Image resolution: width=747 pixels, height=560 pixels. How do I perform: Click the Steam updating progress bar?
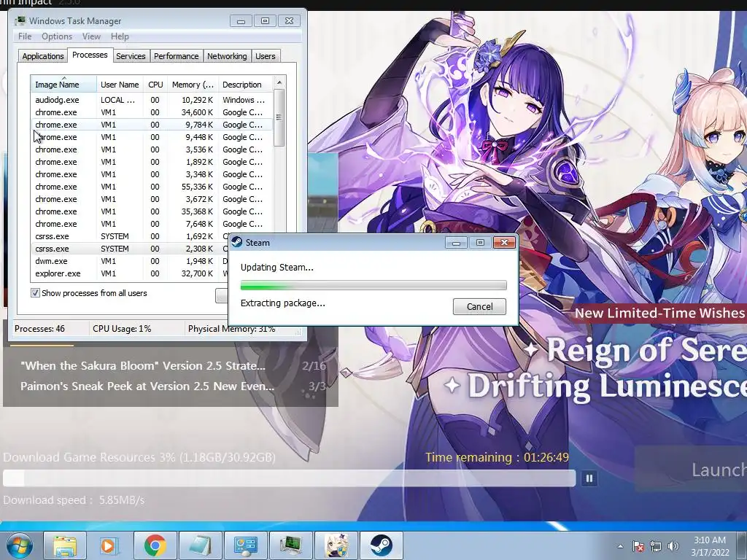(x=373, y=285)
